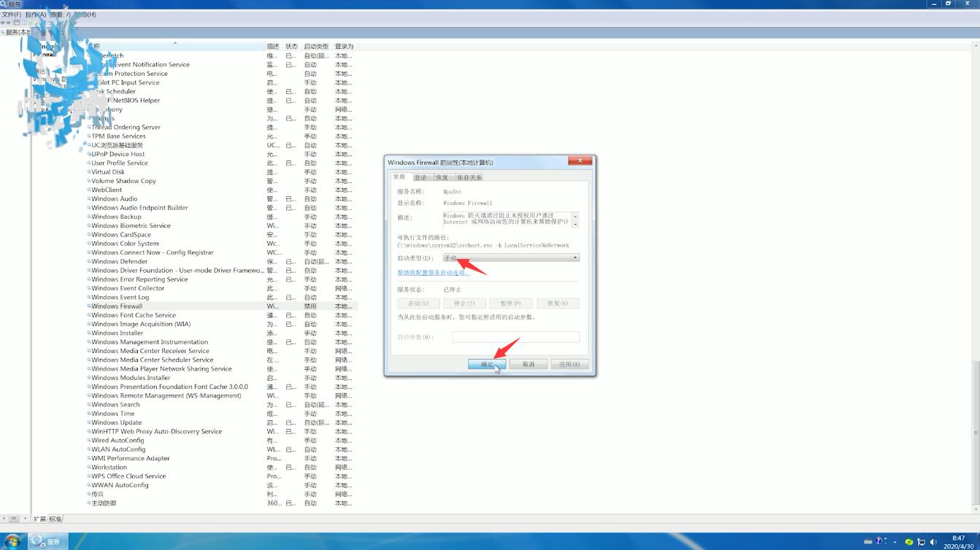Click the 恢复(R) service button

(x=558, y=303)
